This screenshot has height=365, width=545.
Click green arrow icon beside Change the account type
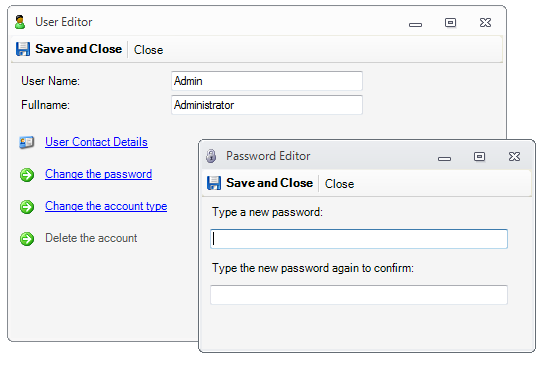27,207
